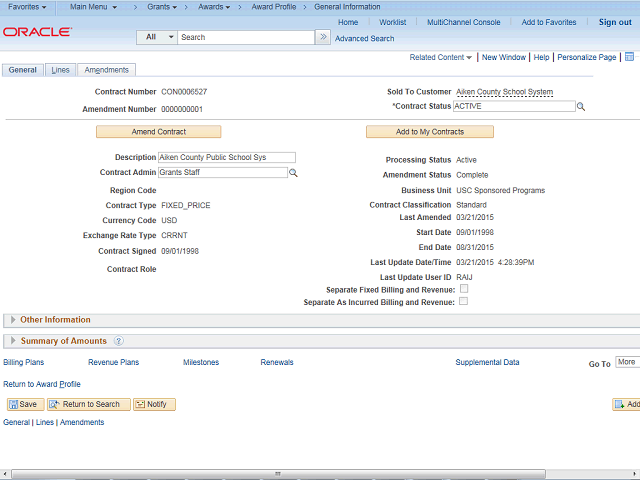Switch to the Lines tab
This screenshot has height=480, width=640.
pyautogui.click(x=60, y=70)
